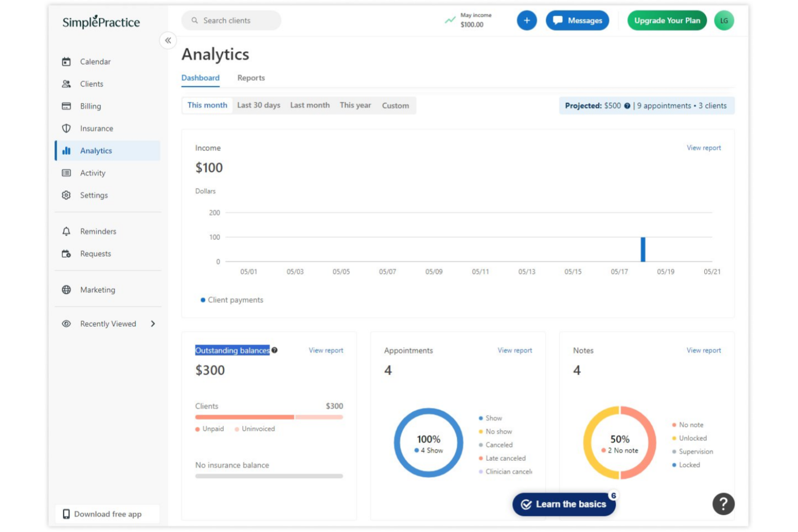Viewport: 798px width, 532px height.
Task: Open the Income View report link
Action: pos(704,148)
